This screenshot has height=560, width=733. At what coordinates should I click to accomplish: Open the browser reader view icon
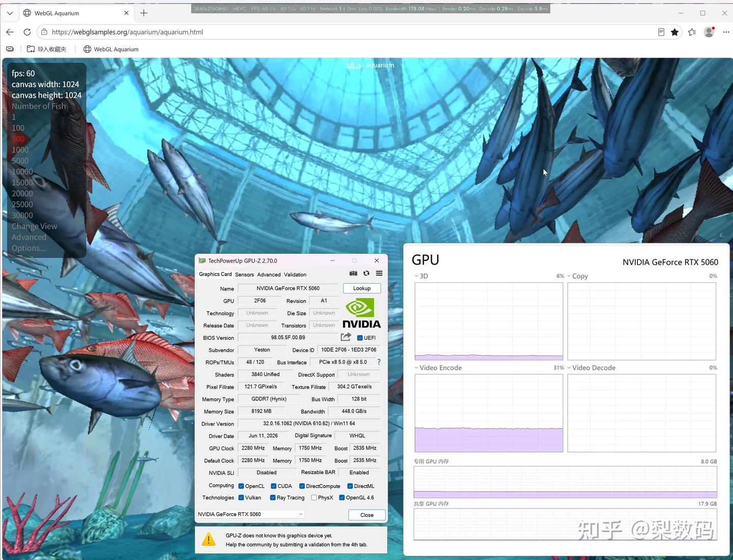pyautogui.click(x=661, y=32)
